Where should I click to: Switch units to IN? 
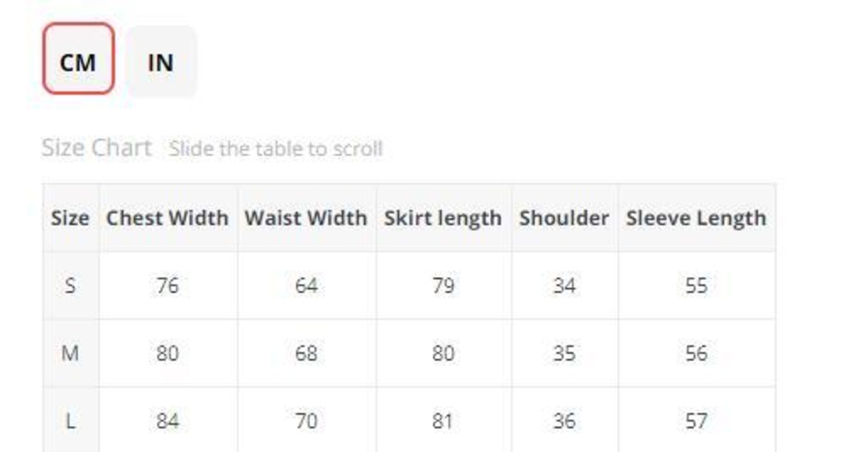pos(161,62)
